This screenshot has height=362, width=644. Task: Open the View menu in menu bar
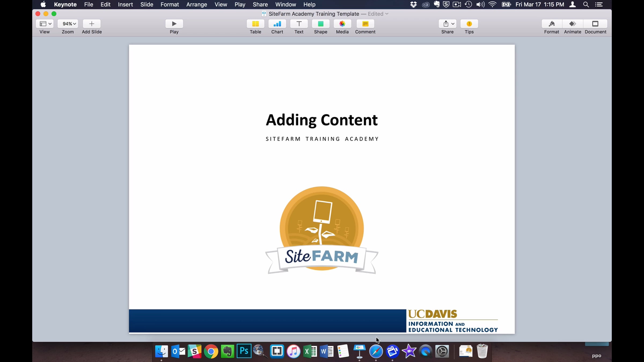[221, 5]
